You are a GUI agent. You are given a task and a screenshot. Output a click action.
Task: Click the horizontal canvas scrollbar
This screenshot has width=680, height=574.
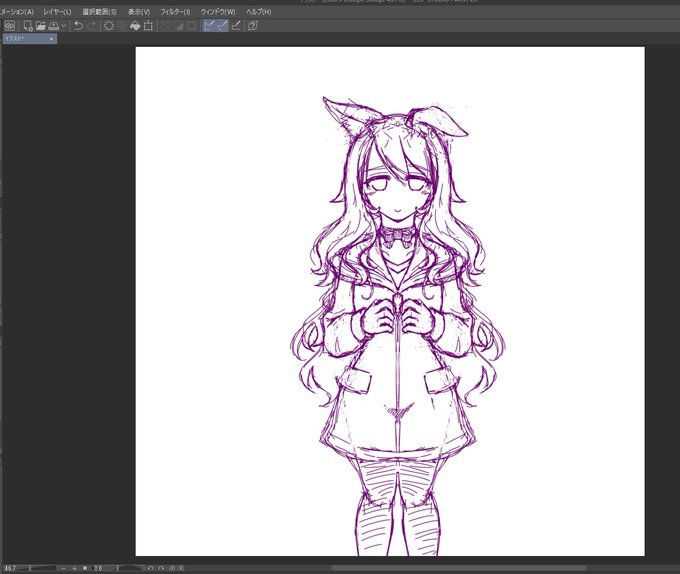click(459, 568)
